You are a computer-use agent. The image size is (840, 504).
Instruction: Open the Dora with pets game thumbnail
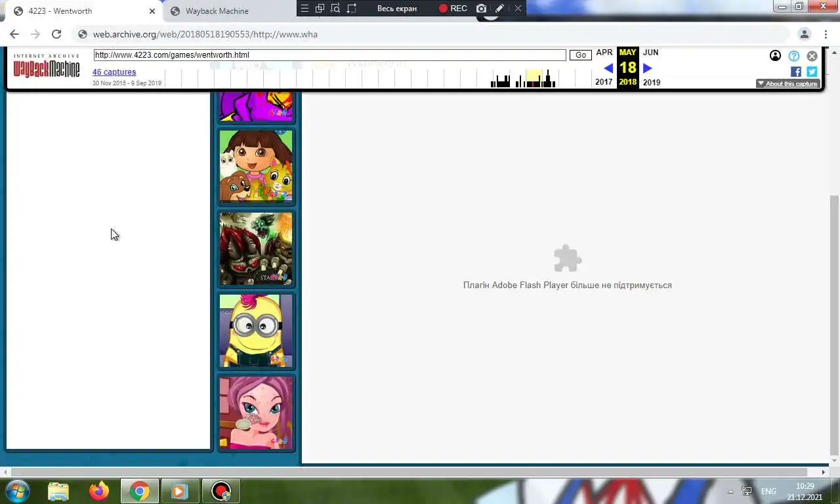click(x=256, y=165)
